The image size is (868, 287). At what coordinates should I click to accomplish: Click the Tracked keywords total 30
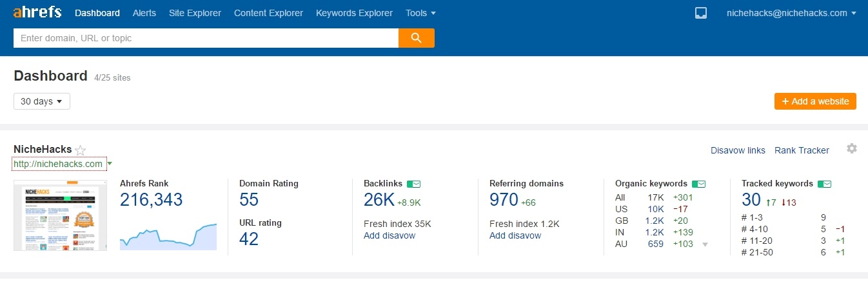pyautogui.click(x=751, y=200)
